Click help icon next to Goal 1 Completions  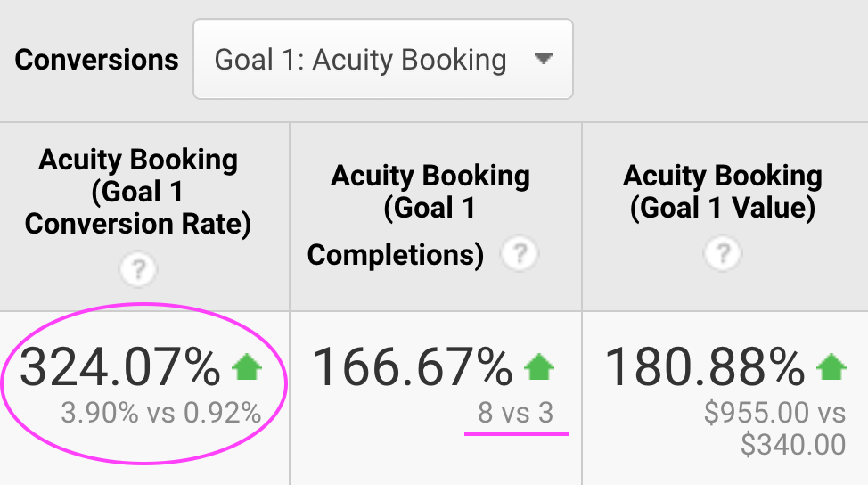tap(519, 254)
